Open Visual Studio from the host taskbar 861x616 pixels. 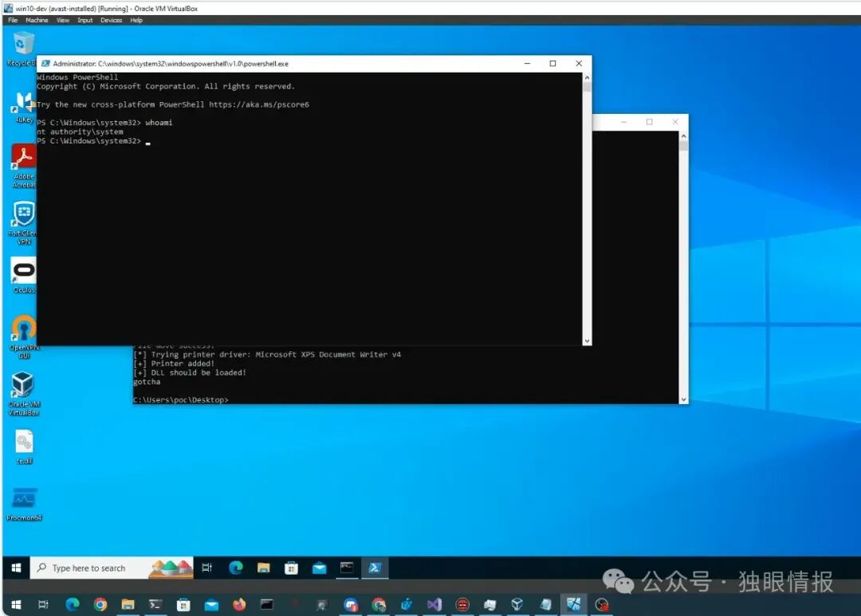pyautogui.click(x=434, y=605)
